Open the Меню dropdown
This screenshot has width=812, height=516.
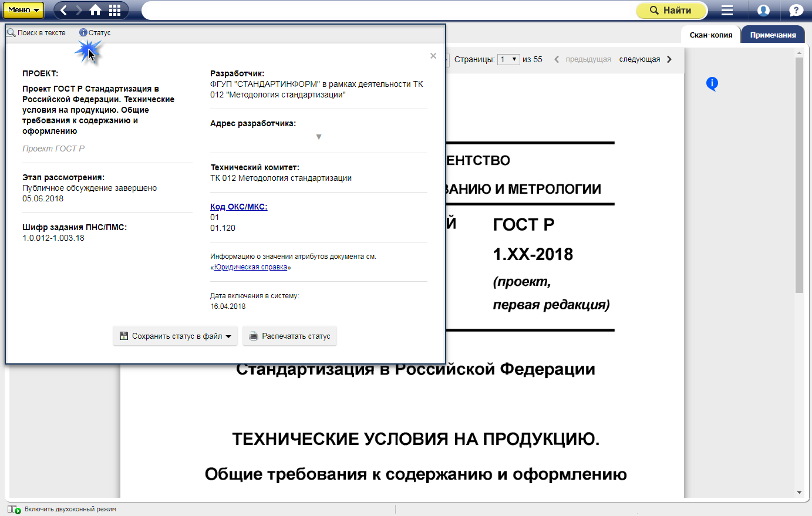[x=23, y=10]
